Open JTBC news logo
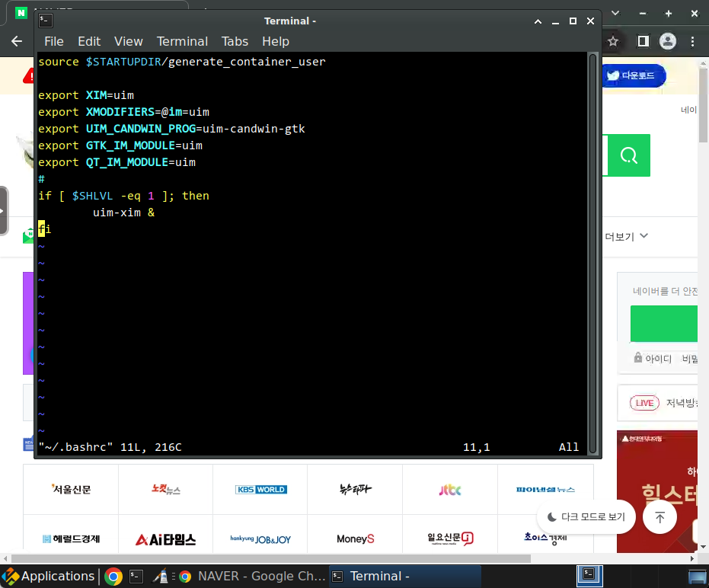 pos(450,490)
